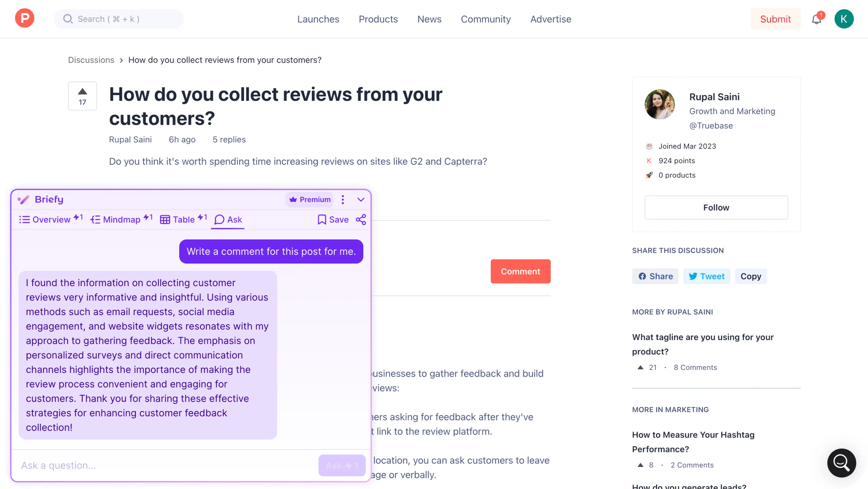Click the "Write a comment for this post" message
This screenshot has width=868, height=489.
271,251
